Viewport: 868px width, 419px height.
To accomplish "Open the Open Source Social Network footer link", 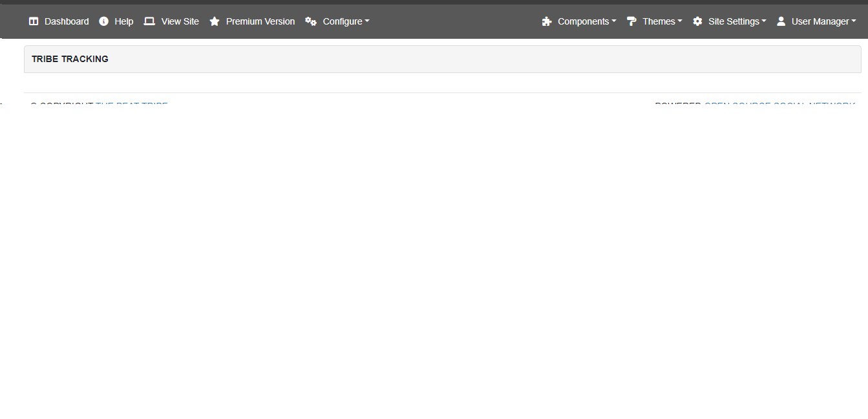I will pos(779,104).
